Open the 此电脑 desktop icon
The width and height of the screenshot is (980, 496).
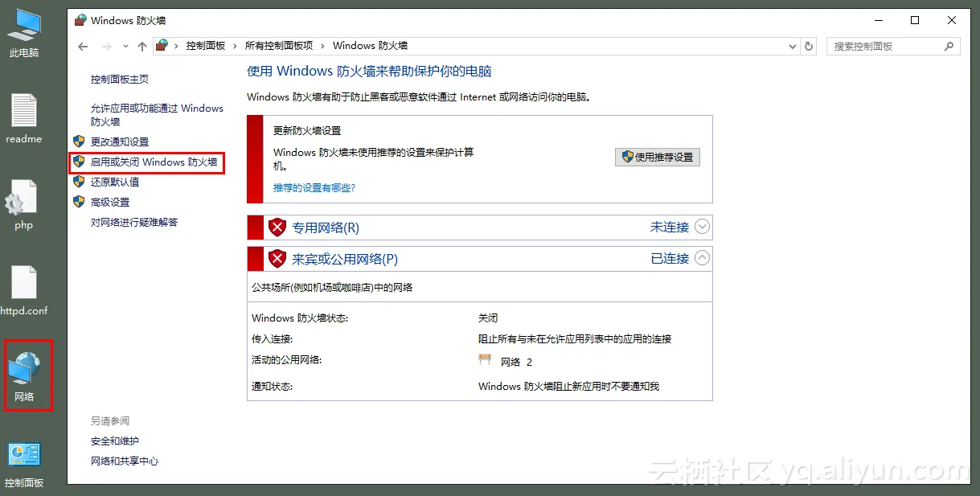coord(24,33)
